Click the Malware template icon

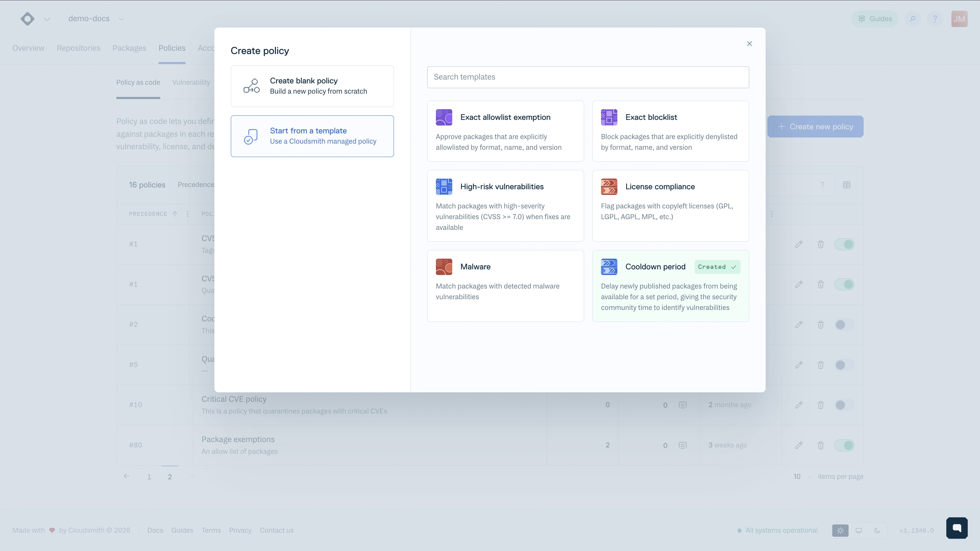[x=444, y=267]
